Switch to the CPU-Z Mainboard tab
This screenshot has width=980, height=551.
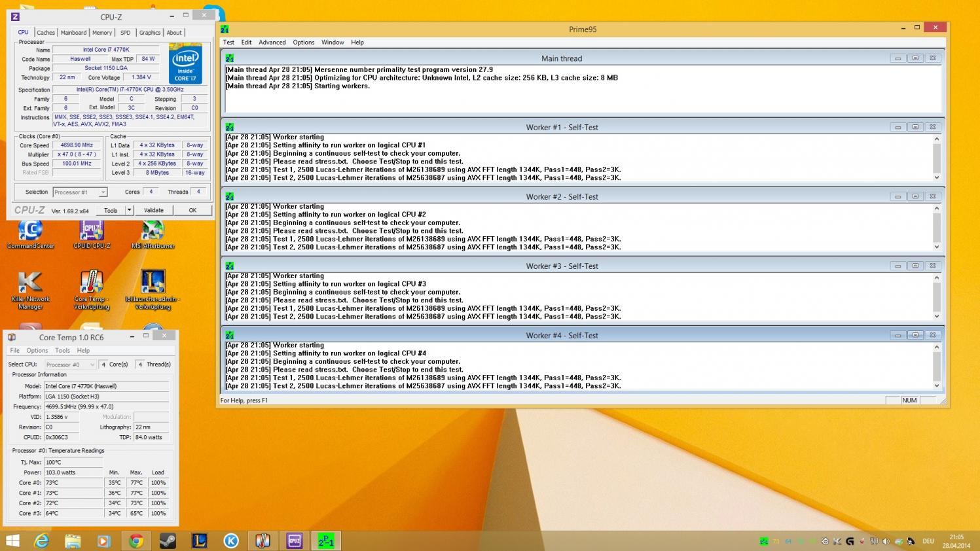pos(73,33)
